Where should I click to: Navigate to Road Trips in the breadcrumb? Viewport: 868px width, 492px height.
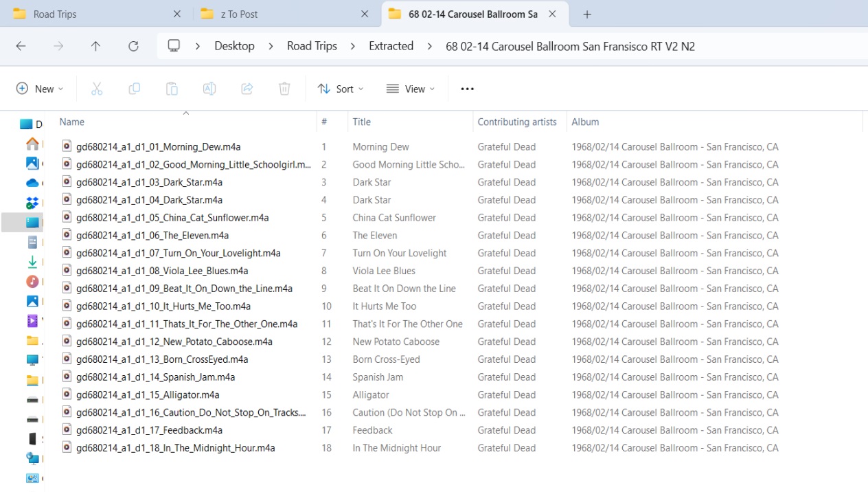tap(312, 46)
